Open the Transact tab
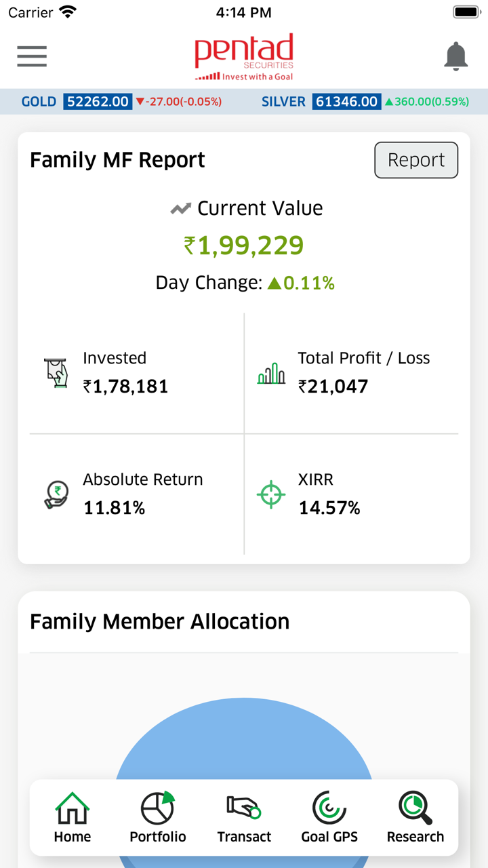Viewport: 488px width, 868px height. tap(244, 818)
